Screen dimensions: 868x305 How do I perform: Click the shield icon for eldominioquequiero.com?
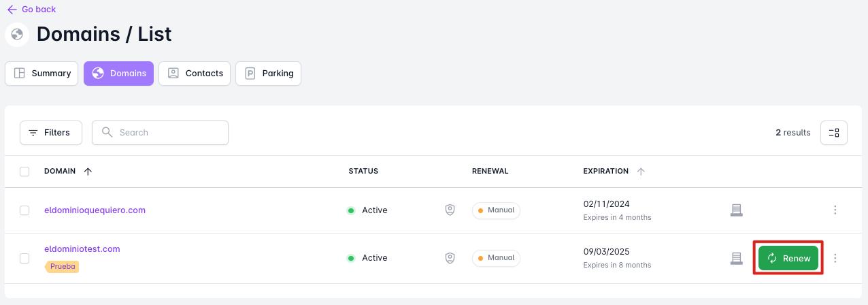click(450, 210)
